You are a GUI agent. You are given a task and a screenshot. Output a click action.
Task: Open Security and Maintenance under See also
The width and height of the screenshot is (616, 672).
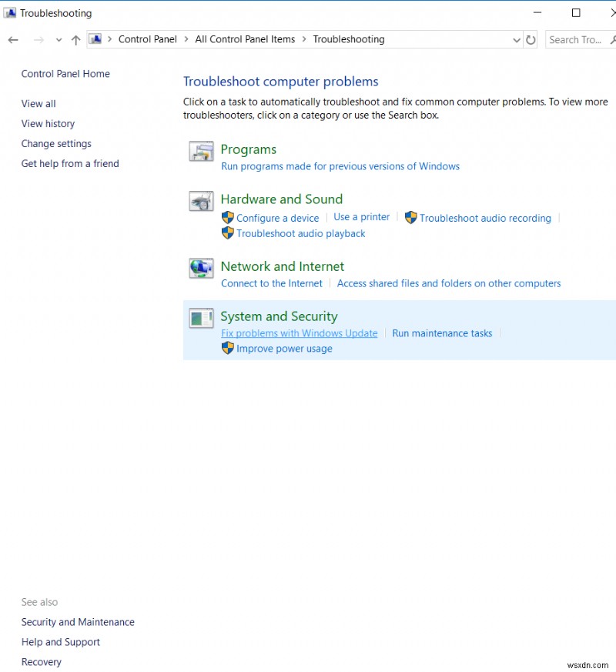77,621
